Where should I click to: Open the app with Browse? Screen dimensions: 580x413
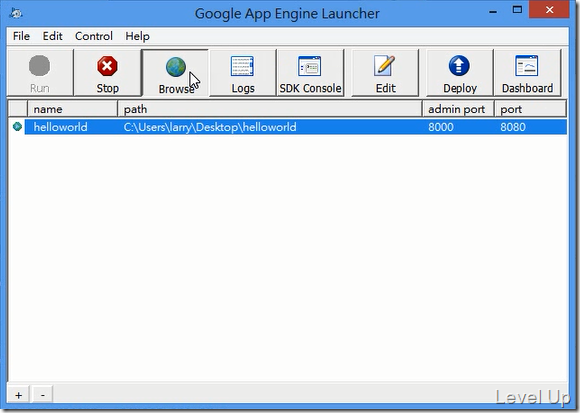point(175,73)
